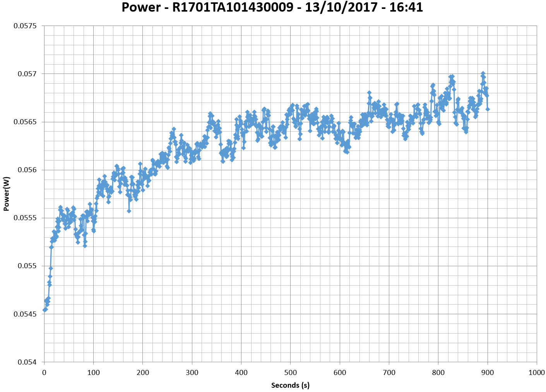Click the 0.0555 vertical axis label
546x392 pixels.
pos(25,218)
